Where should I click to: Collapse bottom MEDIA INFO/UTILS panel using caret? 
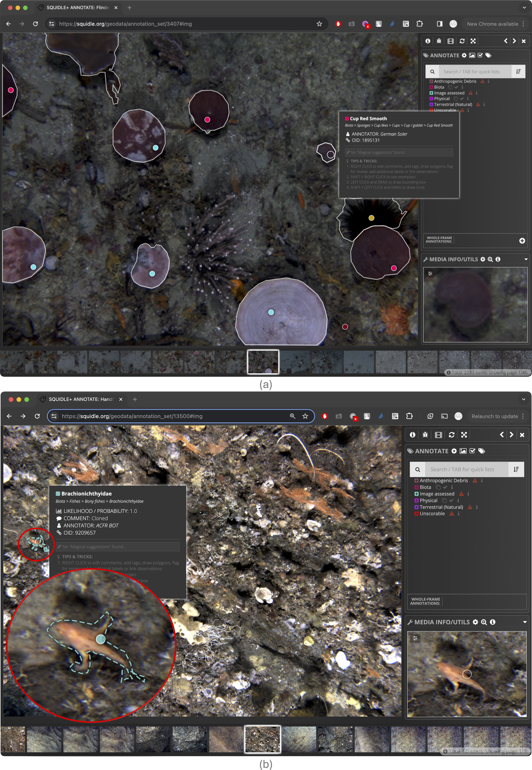pos(525,622)
